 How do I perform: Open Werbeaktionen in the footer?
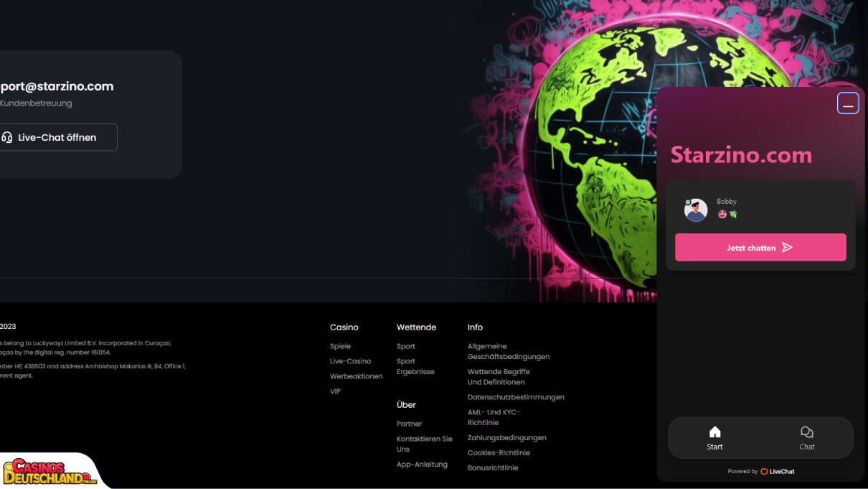click(x=356, y=376)
